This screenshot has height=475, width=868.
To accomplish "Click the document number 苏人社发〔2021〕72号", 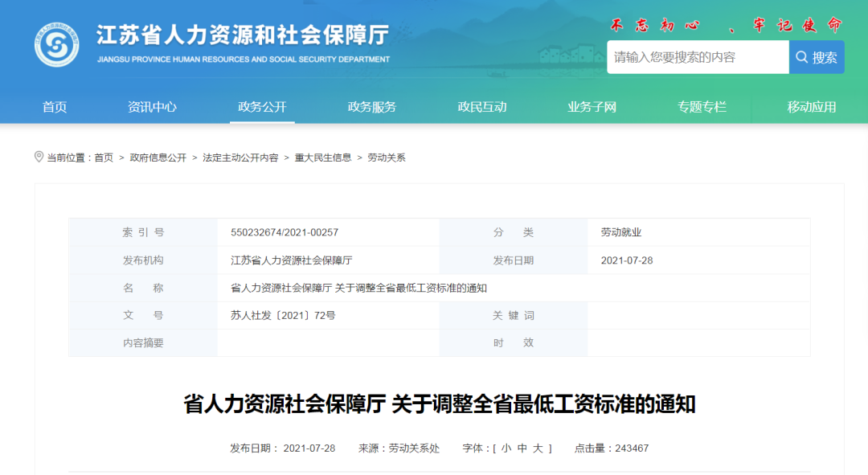I will [283, 316].
